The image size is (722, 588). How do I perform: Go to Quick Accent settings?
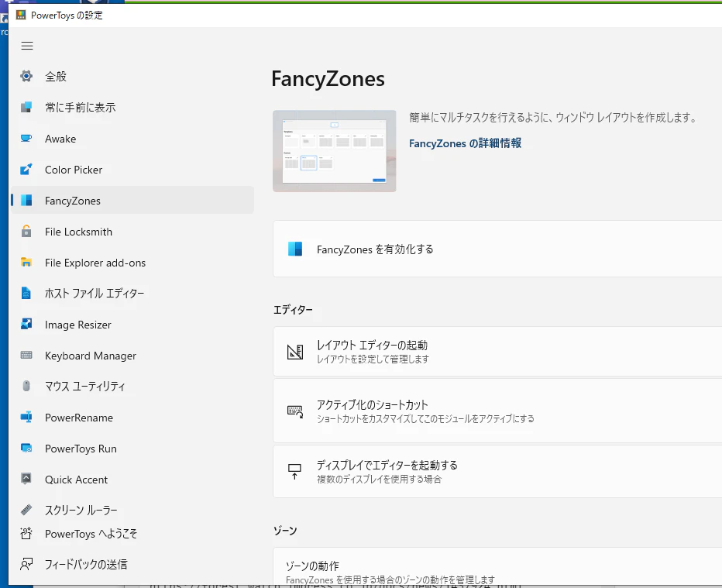[x=132, y=479]
